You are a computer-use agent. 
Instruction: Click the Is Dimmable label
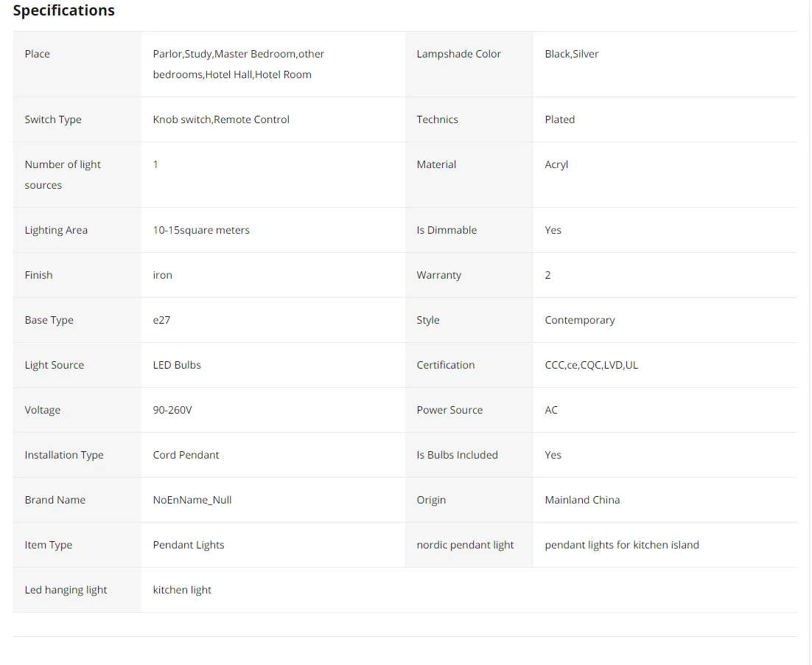coord(447,230)
